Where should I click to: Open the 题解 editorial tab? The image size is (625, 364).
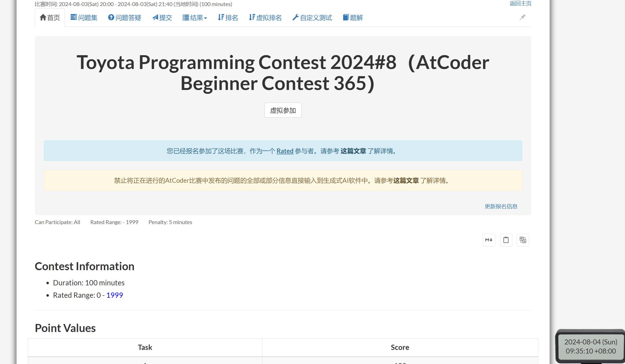[x=353, y=18]
